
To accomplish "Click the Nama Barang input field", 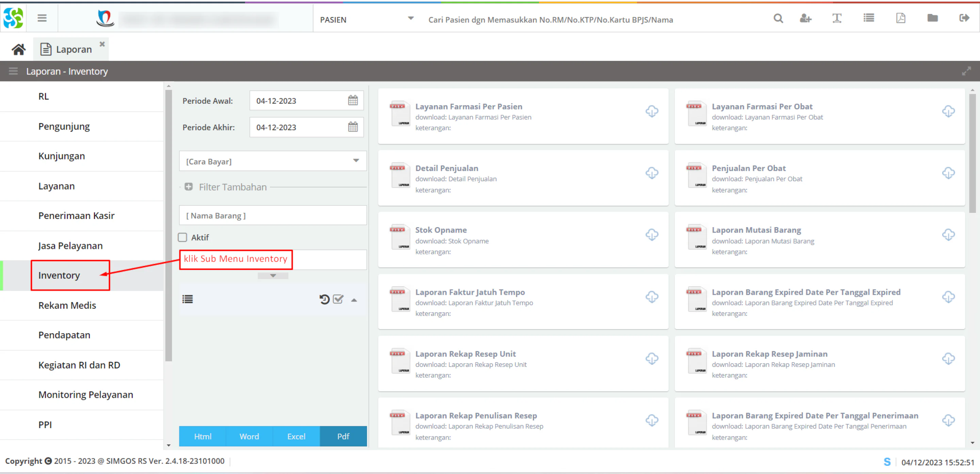I will [273, 216].
